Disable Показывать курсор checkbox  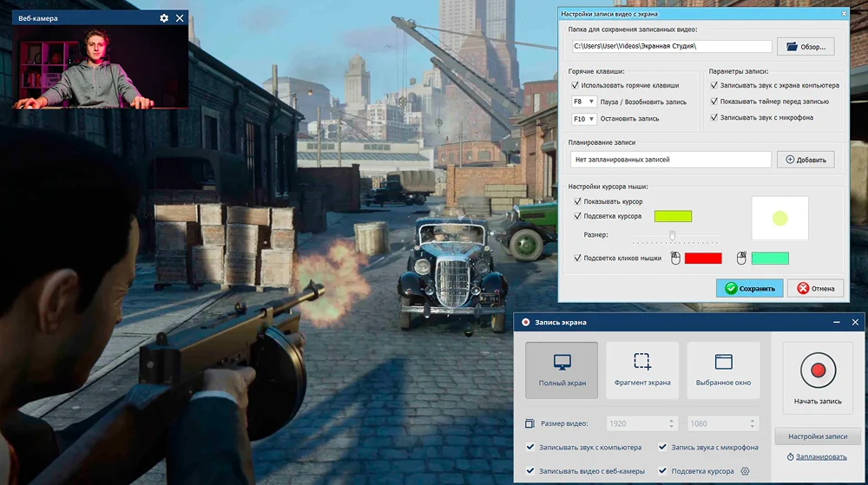pyautogui.click(x=576, y=201)
